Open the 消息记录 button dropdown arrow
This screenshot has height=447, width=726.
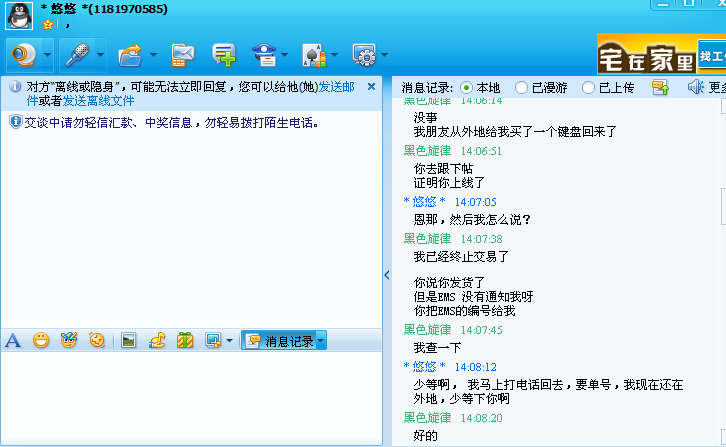point(321,341)
